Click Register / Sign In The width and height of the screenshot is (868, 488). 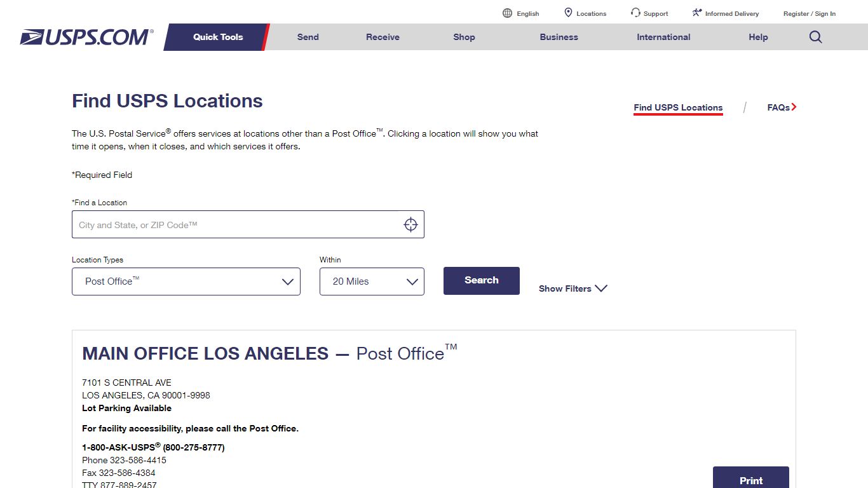pyautogui.click(x=810, y=13)
